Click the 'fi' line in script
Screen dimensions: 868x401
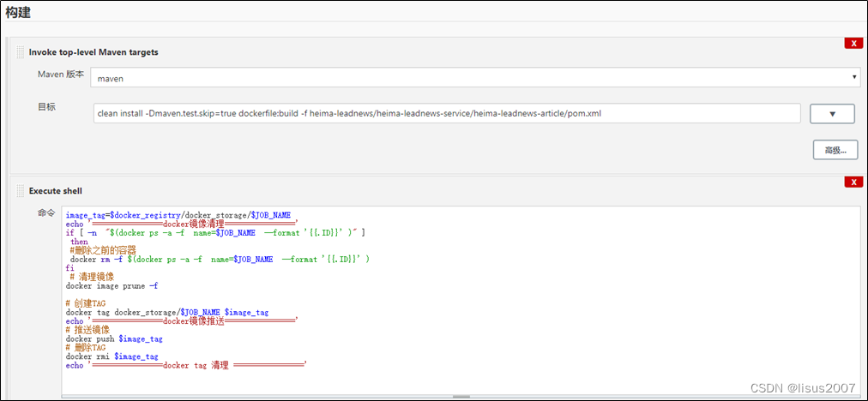pos(69,267)
